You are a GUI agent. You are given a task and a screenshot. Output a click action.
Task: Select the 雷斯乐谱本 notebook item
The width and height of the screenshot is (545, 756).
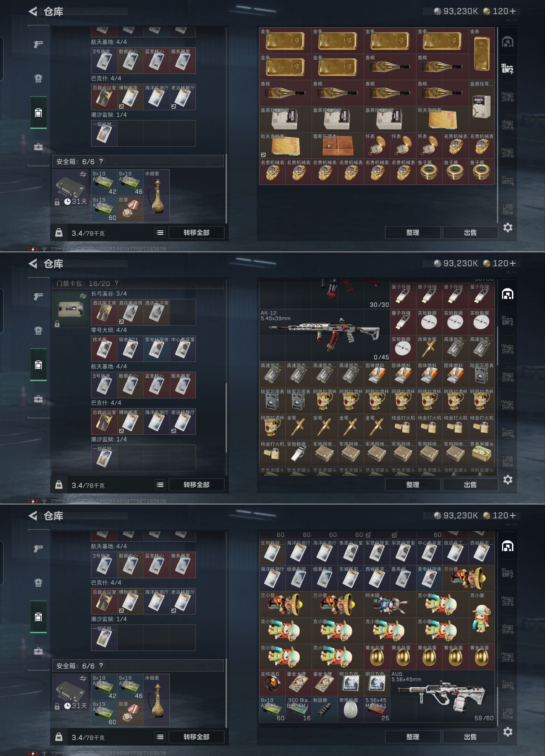(x=337, y=145)
